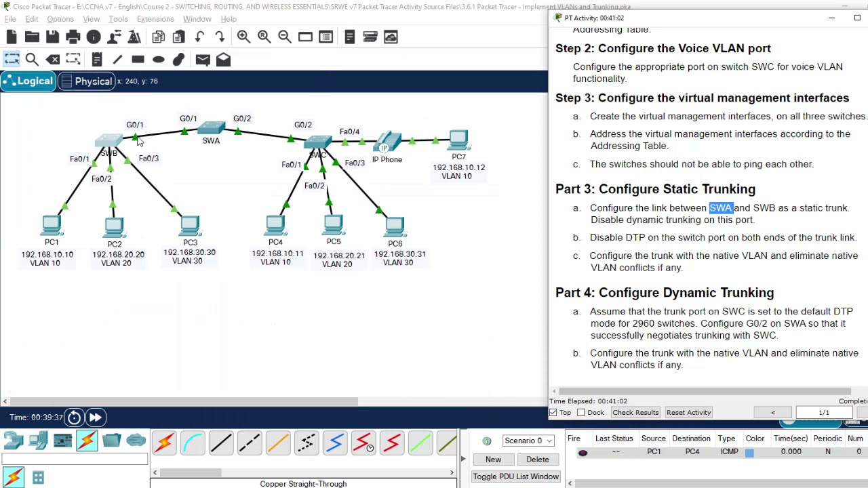The width and height of the screenshot is (868, 488).
Task: Go to previous instruction page arrow
Action: click(772, 413)
